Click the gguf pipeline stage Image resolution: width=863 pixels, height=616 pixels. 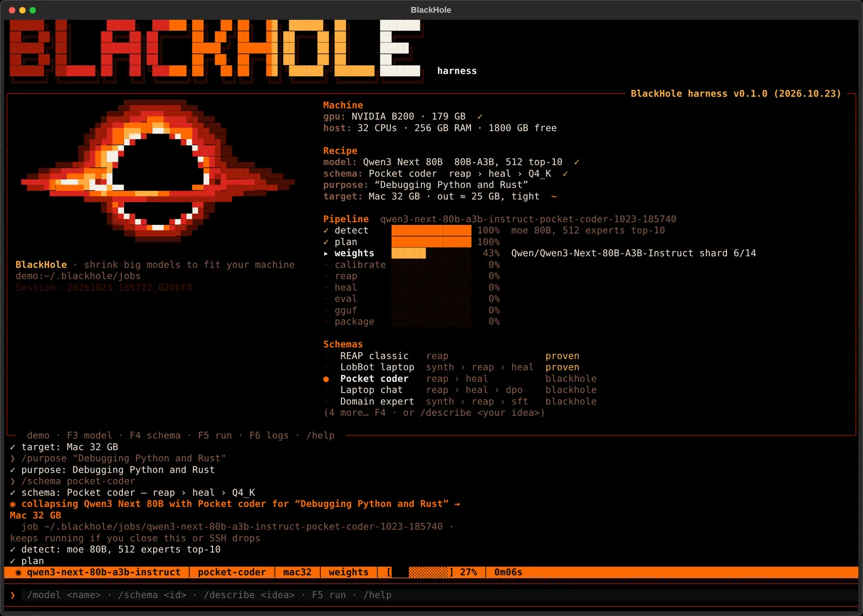[x=346, y=311]
